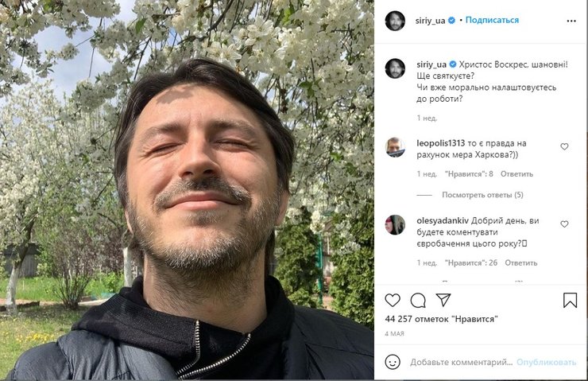The height and width of the screenshot is (381, 588).
Task: Click 'Подписаться' to follow siriy_ua
Action: point(492,21)
